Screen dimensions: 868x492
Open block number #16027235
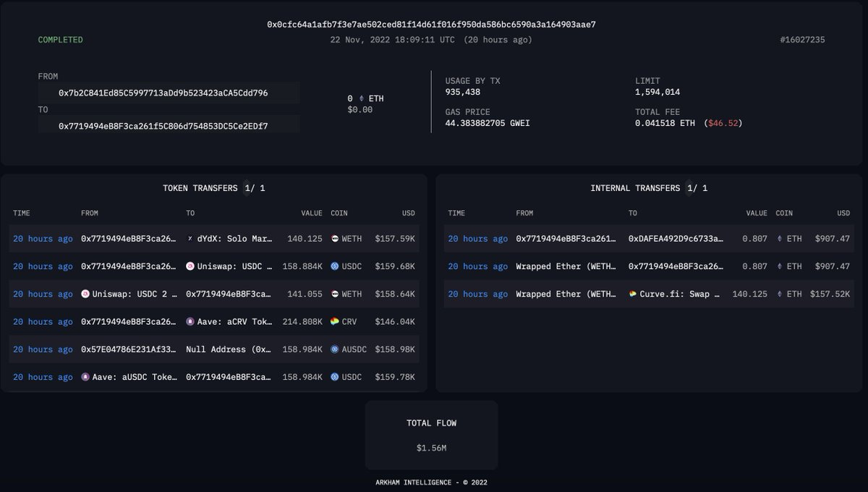pyautogui.click(x=802, y=40)
